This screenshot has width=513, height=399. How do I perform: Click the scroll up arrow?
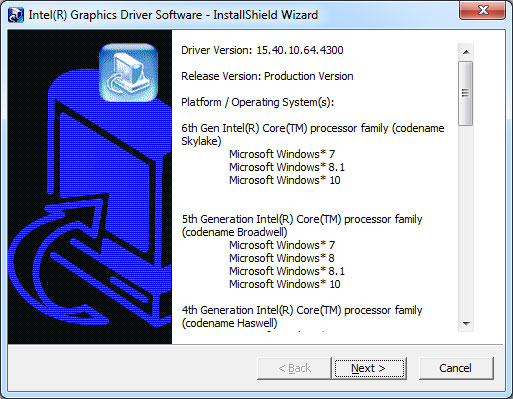[x=466, y=52]
